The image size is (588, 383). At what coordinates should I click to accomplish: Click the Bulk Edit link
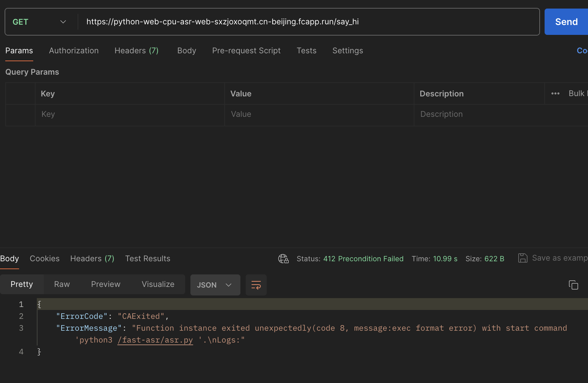578,93
